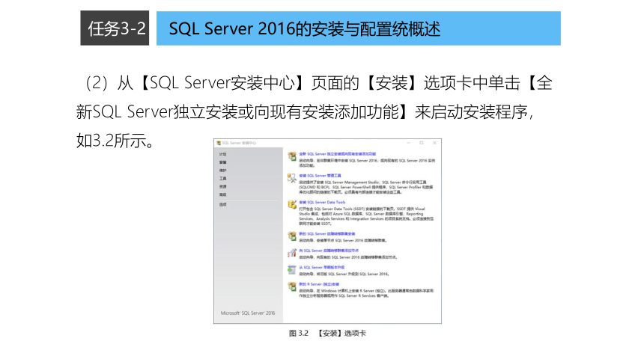Click 全新 SQL Server 独立安装或向现有安装添加功能 link
The height and width of the screenshot is (362, 644).
tap(337, 154)
